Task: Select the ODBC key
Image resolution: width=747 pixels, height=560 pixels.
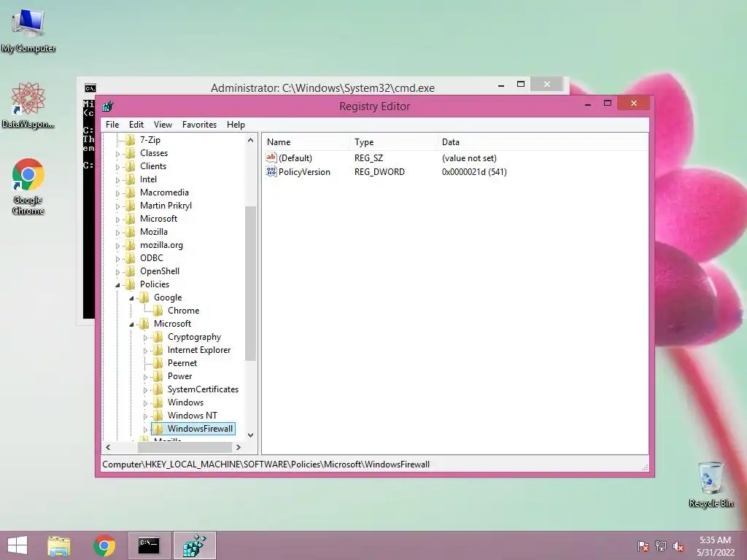Action: [x=152, y=258]
